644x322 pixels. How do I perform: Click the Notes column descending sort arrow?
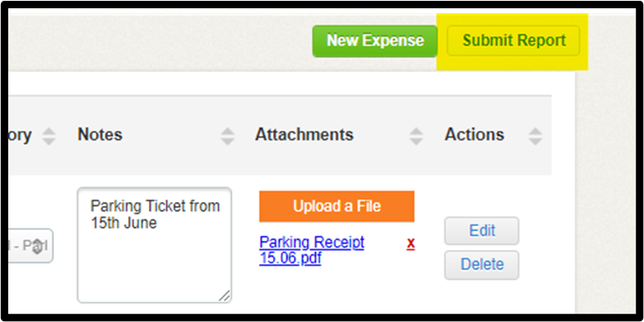click(227, 141)
